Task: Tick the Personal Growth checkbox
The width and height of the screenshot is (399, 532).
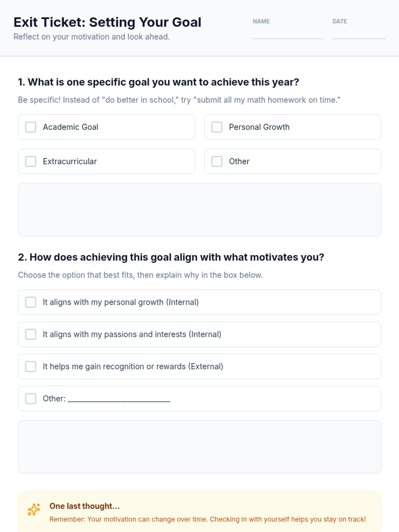Action: (x=217, y=127)
